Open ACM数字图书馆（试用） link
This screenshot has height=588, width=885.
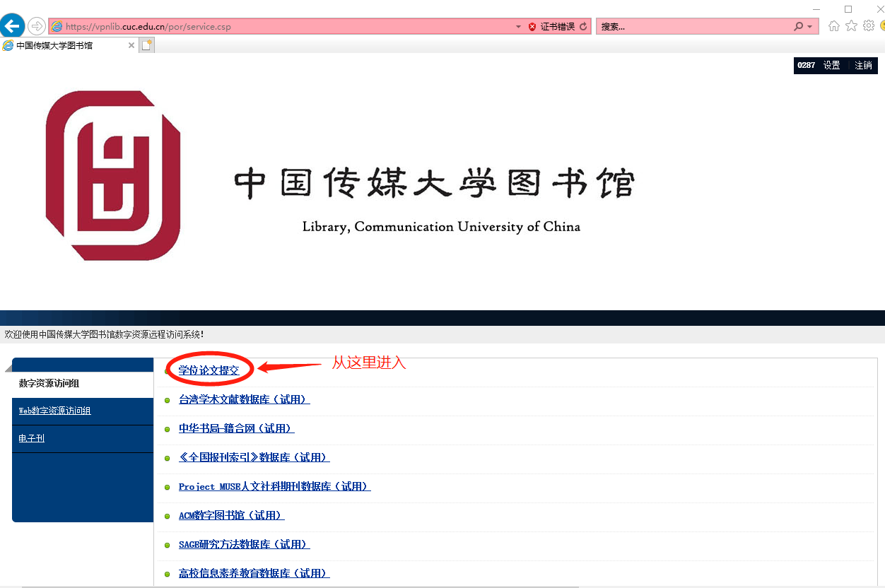[x=231, y=515]
